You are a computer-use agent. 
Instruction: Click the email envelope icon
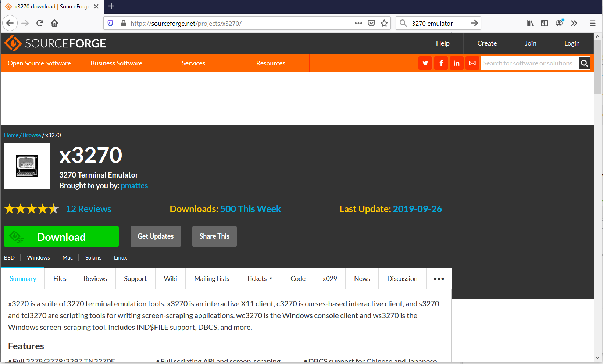coord(472,63)
